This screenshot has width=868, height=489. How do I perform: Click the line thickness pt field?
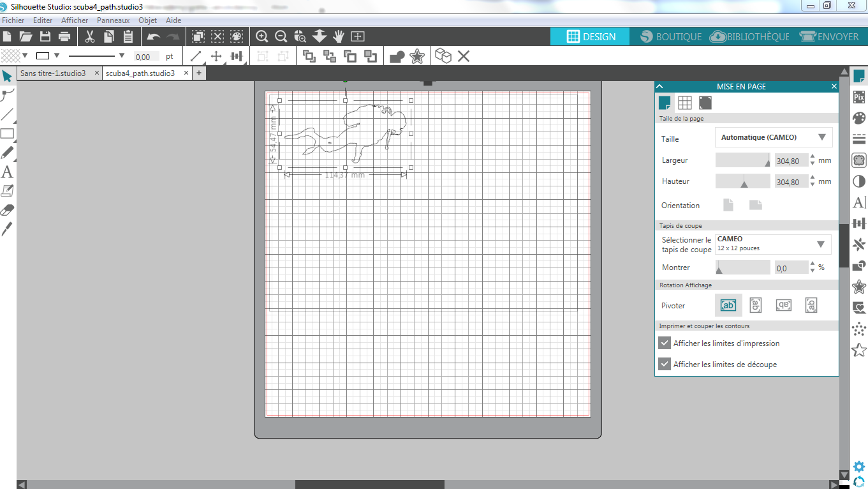(147, 57)
